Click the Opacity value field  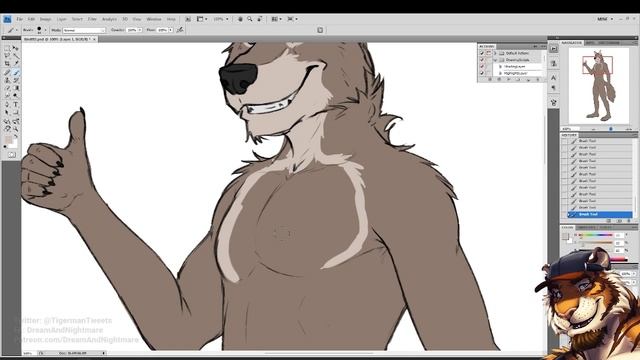click(x=132, y=30)
